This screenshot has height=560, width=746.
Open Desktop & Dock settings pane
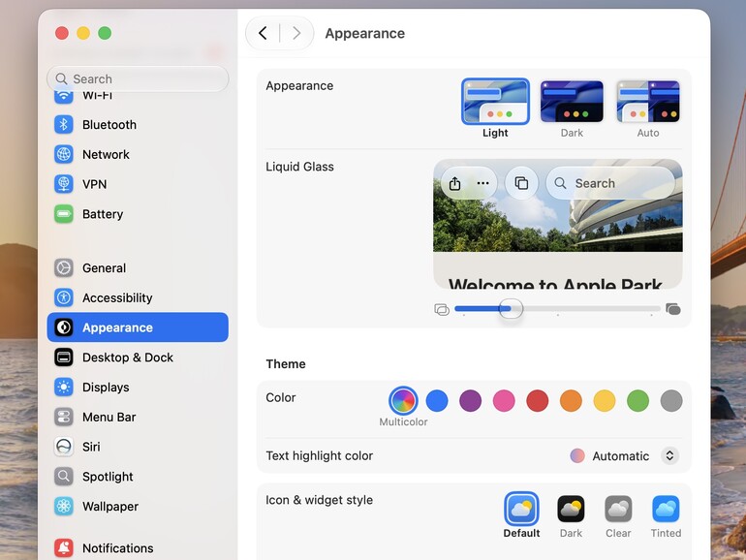point(138,358)
